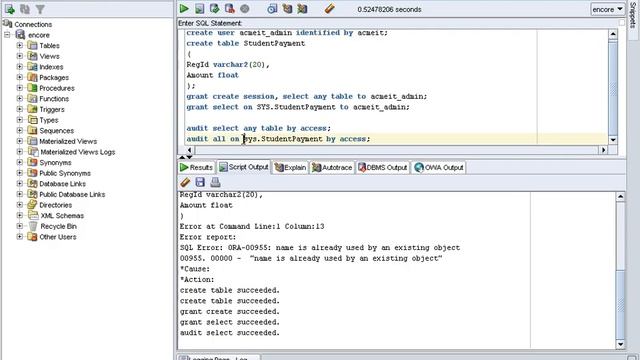
Task: Click the SQL editor scroll down arrow
Action: [613, 140]
